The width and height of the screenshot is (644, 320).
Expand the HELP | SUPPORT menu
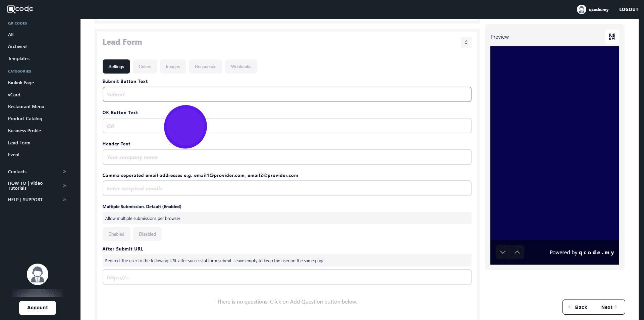click(x=64, y=200)
